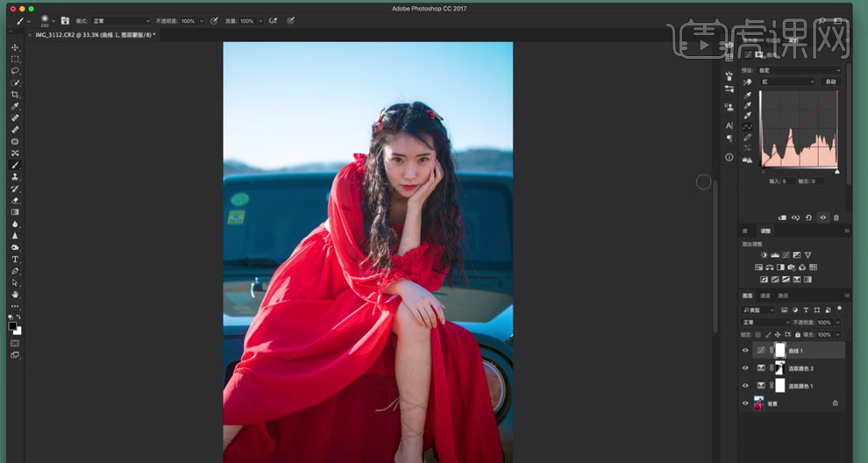
Task: Select the Horizontal Type tool
Action: pos(15,260)
